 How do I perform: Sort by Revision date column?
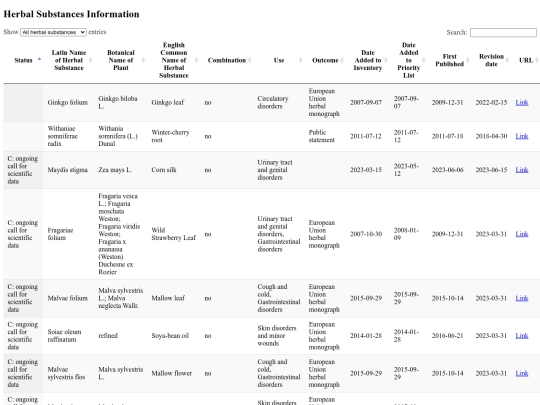pos(491,60)
